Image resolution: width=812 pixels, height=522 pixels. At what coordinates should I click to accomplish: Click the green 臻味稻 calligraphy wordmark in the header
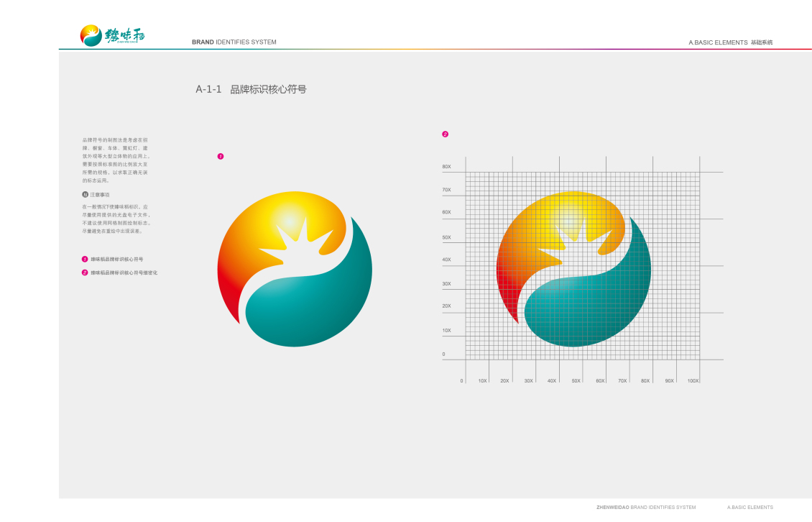click(x=125, y=35)
